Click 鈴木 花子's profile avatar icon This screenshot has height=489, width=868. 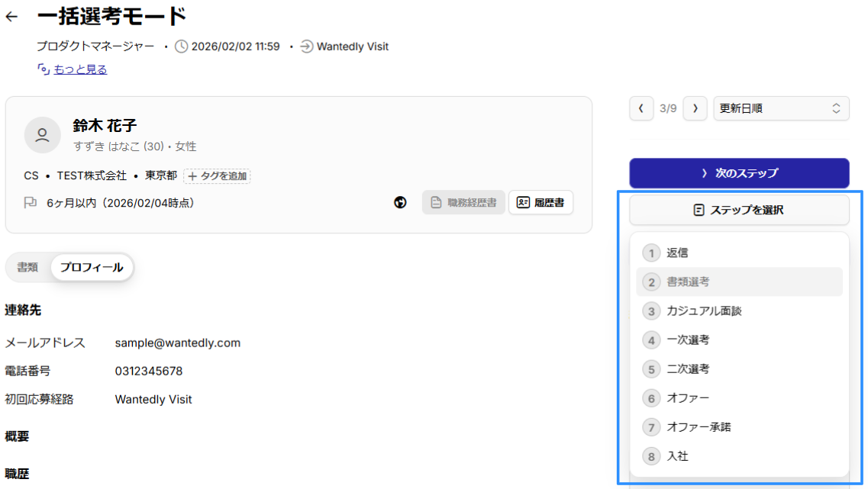(43, 135)
